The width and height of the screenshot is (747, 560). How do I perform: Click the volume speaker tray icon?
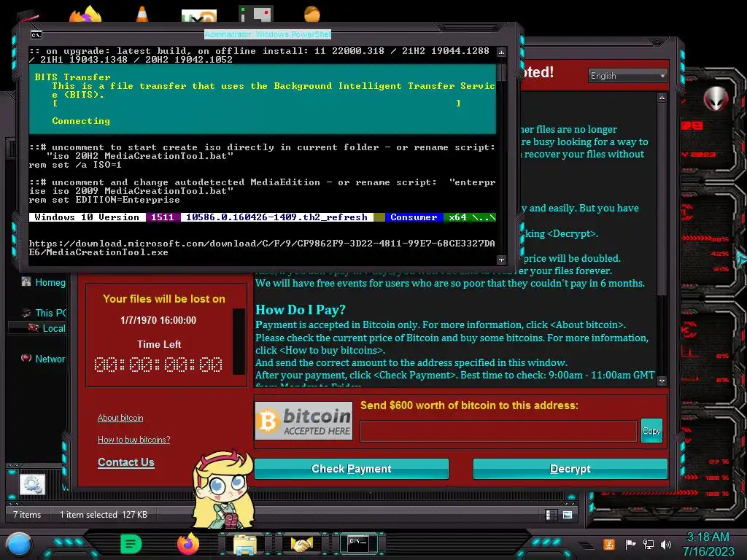666,544
